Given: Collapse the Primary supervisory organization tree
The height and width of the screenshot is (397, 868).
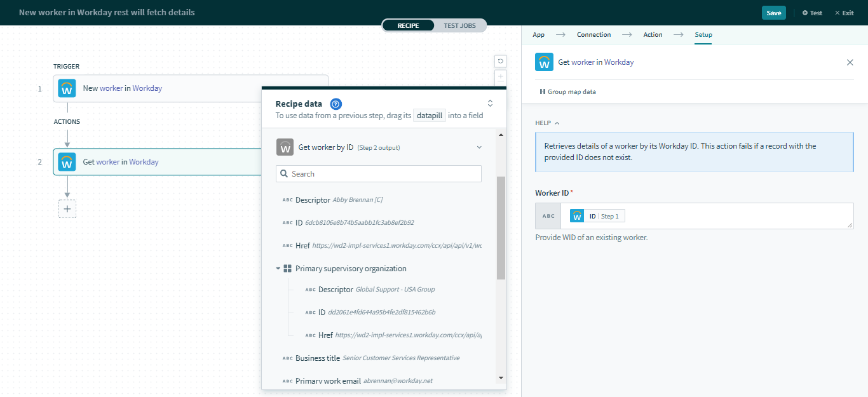Looking at the screenshot, I should pyautogui.click(x=278, y=268).
